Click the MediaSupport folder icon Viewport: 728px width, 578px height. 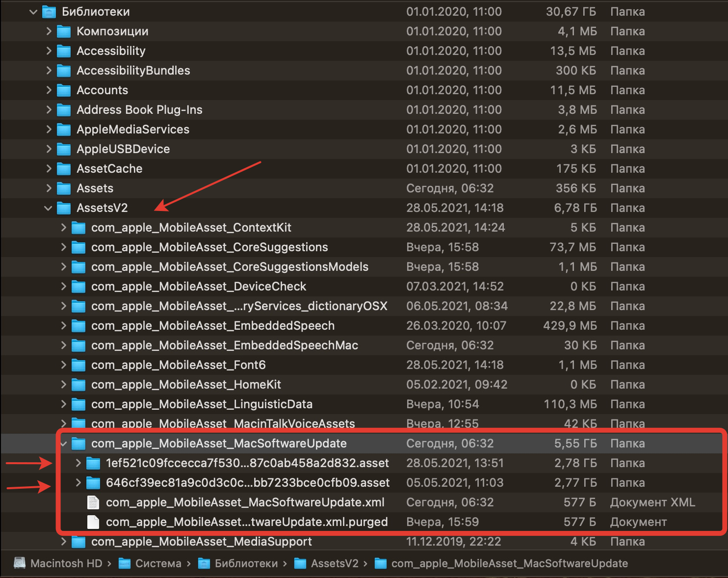pyautogui.click(x=78, y=542)
